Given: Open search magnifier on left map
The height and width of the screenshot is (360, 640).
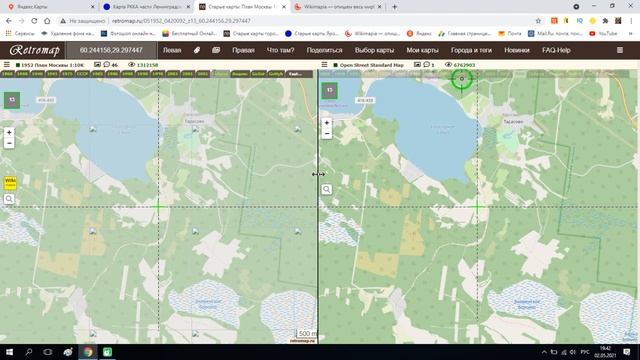Looking at the screenshot, I should point(9,199).
